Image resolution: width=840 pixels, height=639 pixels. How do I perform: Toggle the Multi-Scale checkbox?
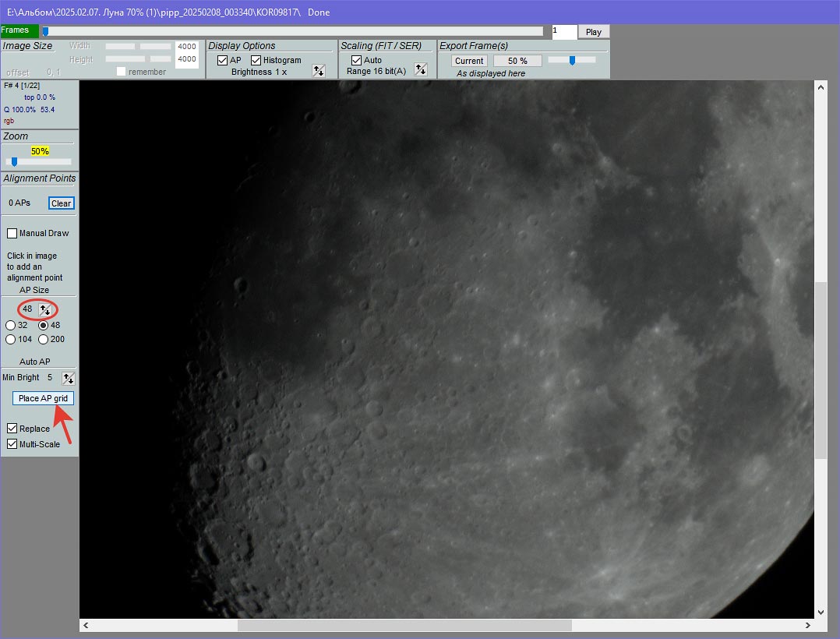12,444
